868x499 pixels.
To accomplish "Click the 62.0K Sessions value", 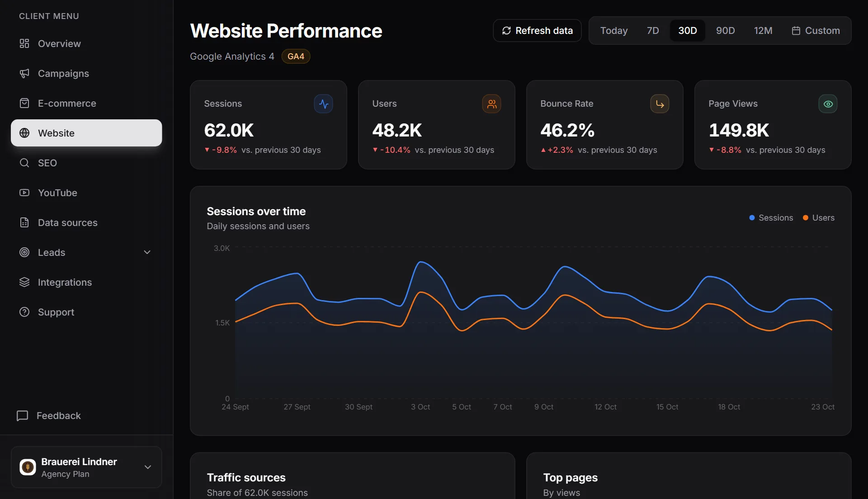I will click(229, 130).
